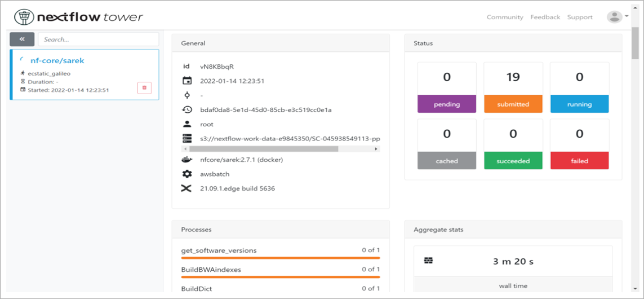This screenshot has width=644, height=299.
Task: Click the storage icon beside the s3 path
Action: [187, 138]
